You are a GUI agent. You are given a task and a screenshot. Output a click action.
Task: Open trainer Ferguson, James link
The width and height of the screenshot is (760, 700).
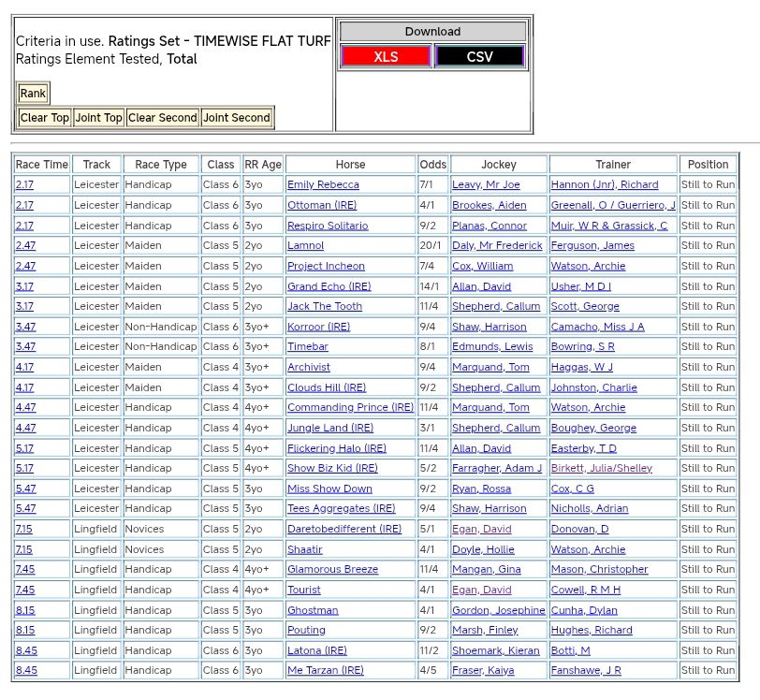[592, 246]
